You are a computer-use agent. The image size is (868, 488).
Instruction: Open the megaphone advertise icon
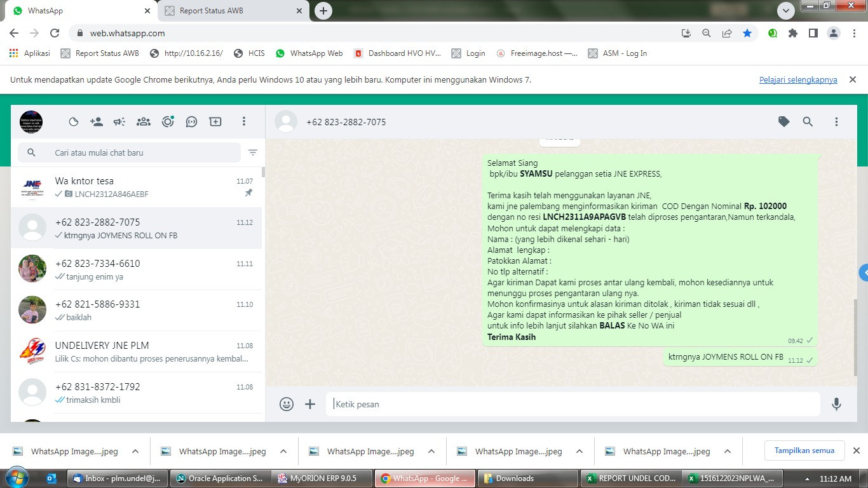(119, 121)
